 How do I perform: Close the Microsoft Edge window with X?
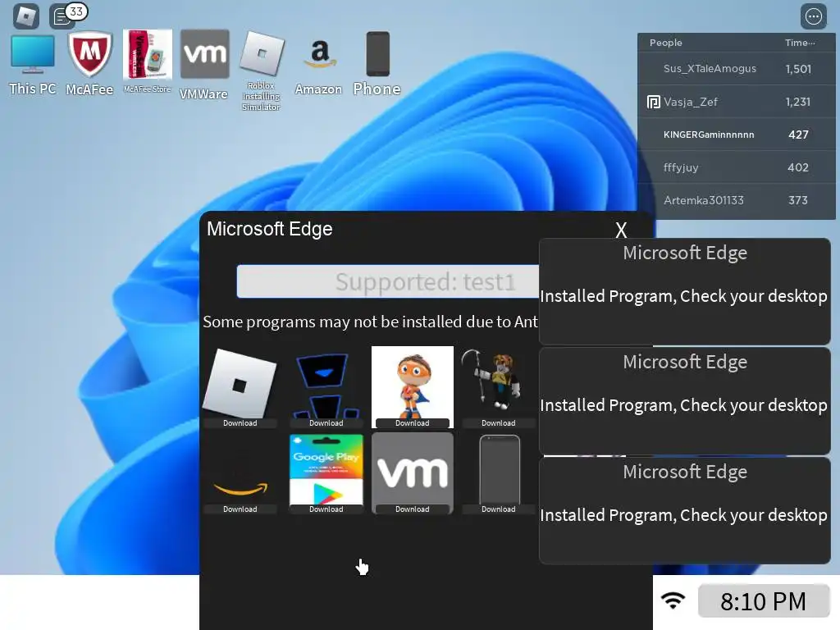(x=620, y=231)
